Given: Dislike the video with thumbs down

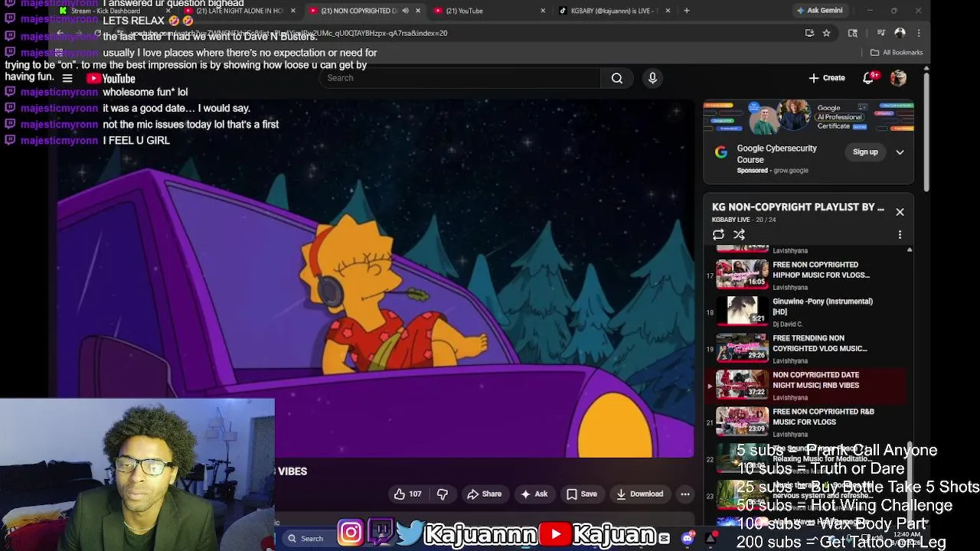Looking at the screenshot, I should pyautogui.click(x=443, y=494).
